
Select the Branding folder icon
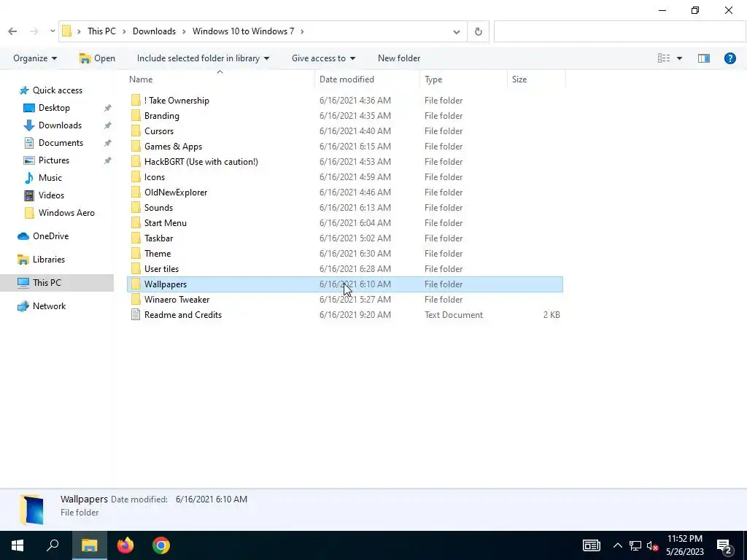pyautogui.click(x=136, y=116)
